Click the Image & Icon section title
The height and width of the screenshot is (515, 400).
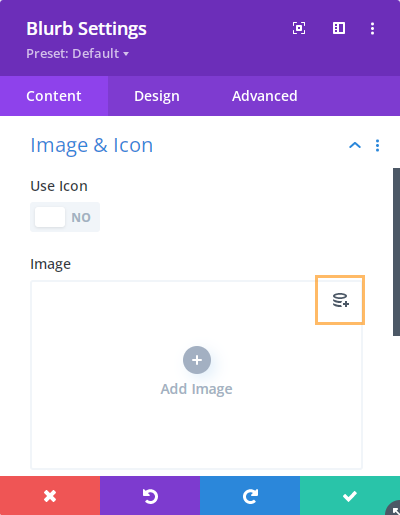(x=92, y=145)
